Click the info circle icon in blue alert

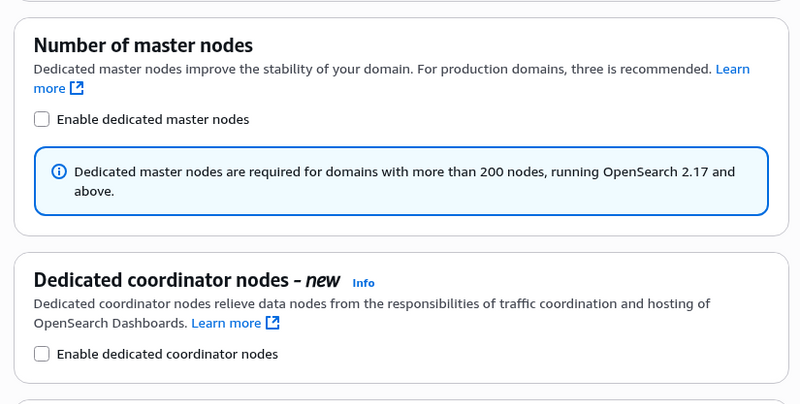[x=59, y=171]
